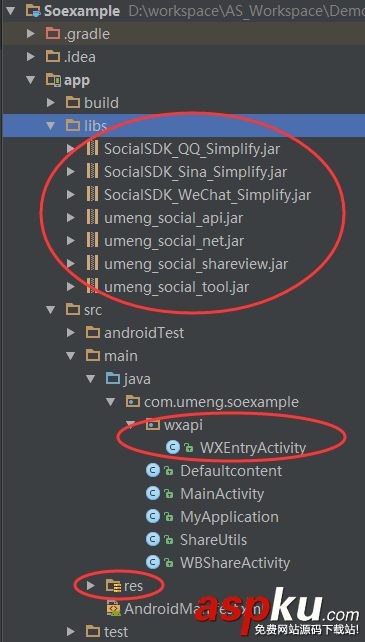
Task: Collapse the Soexample project root arrow
Action: (11, 11)
